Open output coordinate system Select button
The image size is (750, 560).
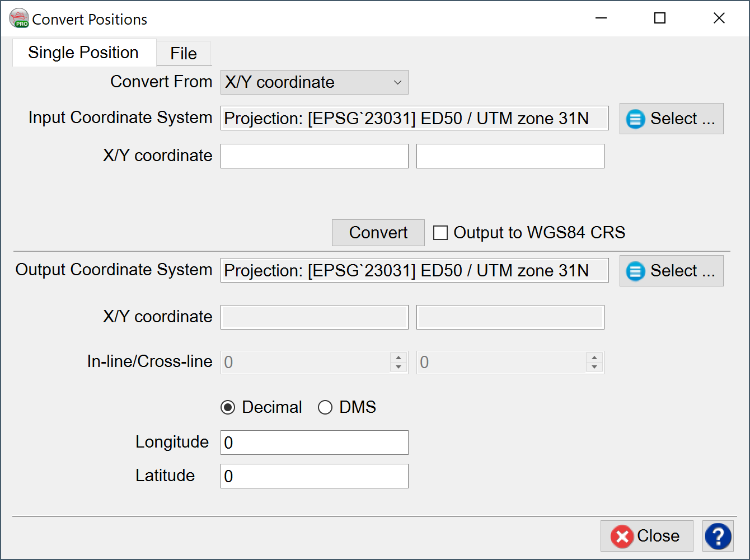(x=671, y=271)
